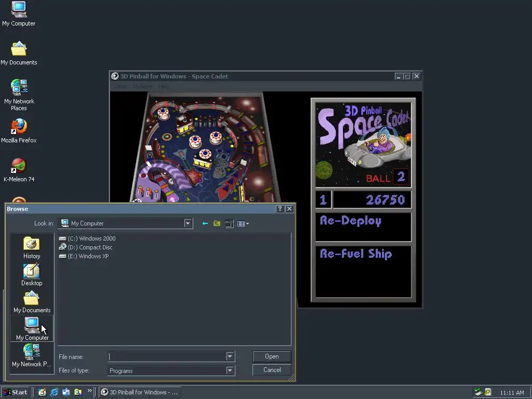Select the (C:) Windows 2000 drive
The width and height of the screenshot is (532, 399).
point(87,238)
